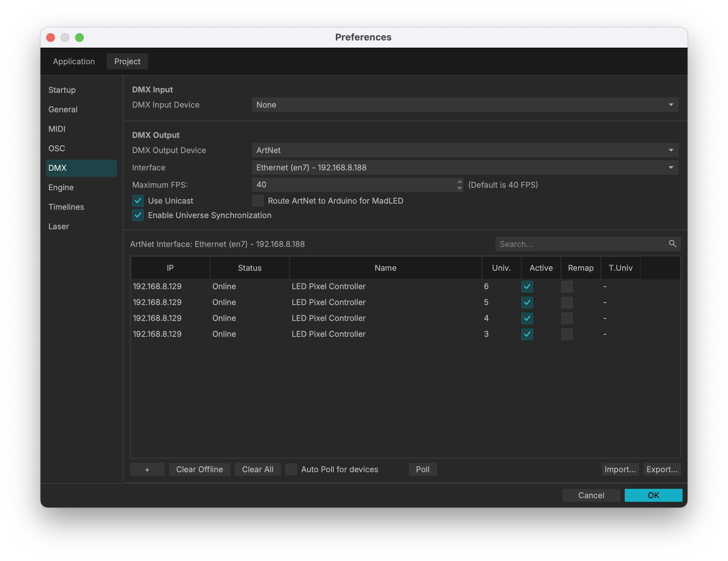Viewport: 728px width, 561px height.
Task: Sort by Univ. column header
Action: (501, 268)
